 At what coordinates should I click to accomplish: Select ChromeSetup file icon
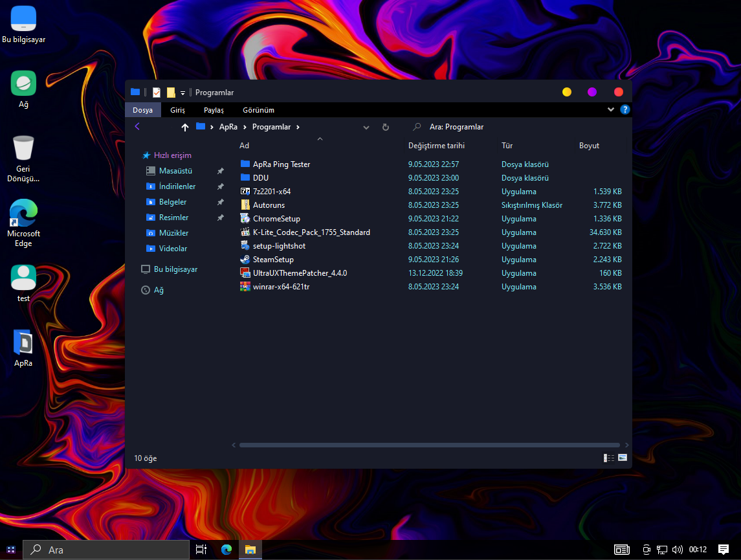tap(245, 218)
